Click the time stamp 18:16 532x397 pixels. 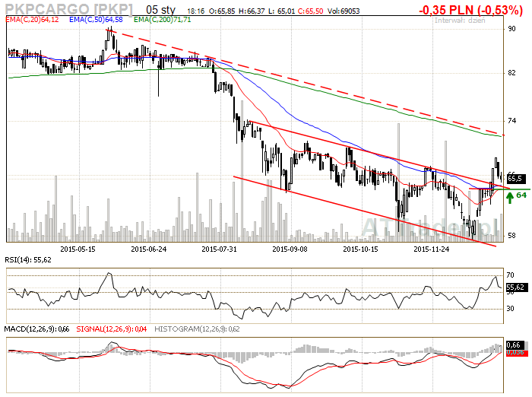point(196,11)
